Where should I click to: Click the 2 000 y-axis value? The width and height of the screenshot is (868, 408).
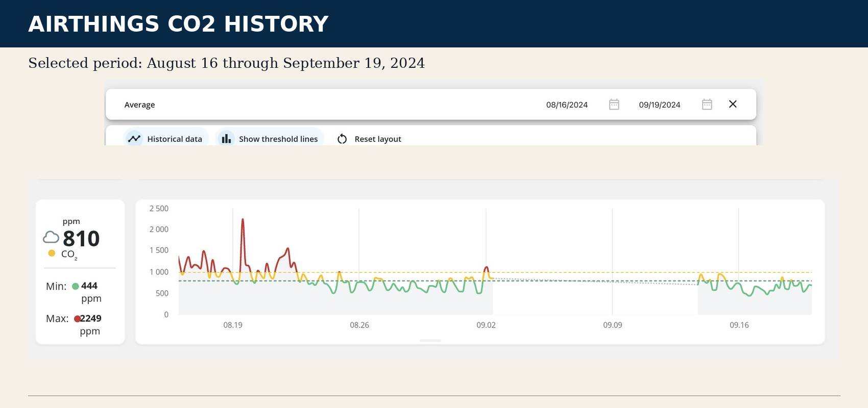pyautogui.click(x=159, y=229)
